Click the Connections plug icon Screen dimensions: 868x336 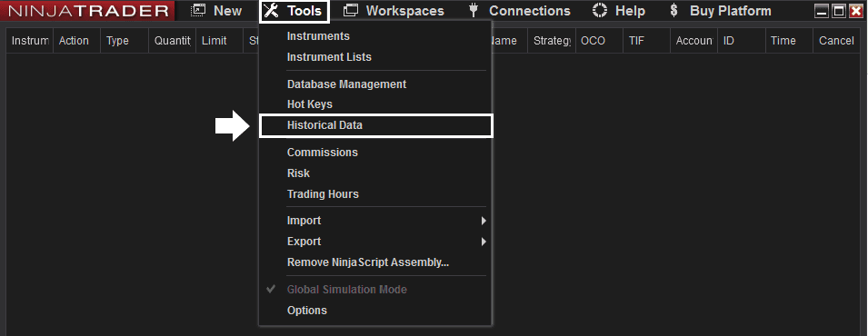tap(474, 11)
